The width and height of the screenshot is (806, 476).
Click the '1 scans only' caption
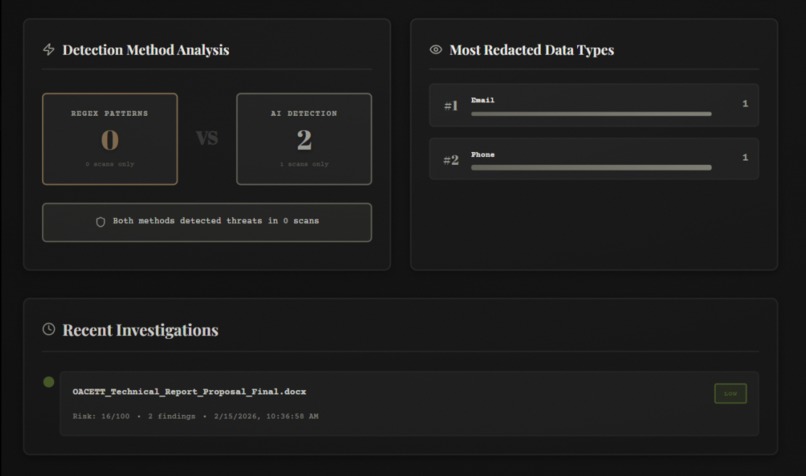[304, 164]
